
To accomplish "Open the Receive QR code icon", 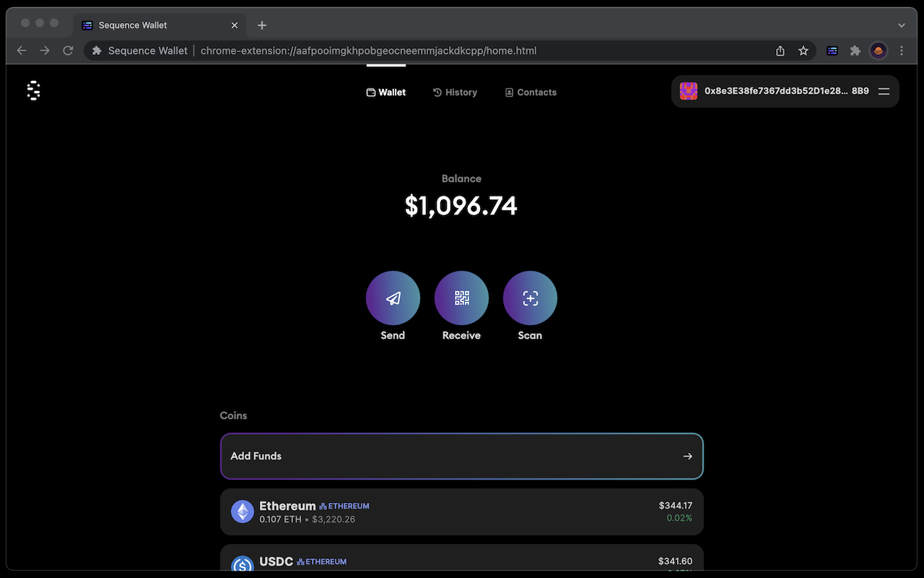I will pos(461,298).
